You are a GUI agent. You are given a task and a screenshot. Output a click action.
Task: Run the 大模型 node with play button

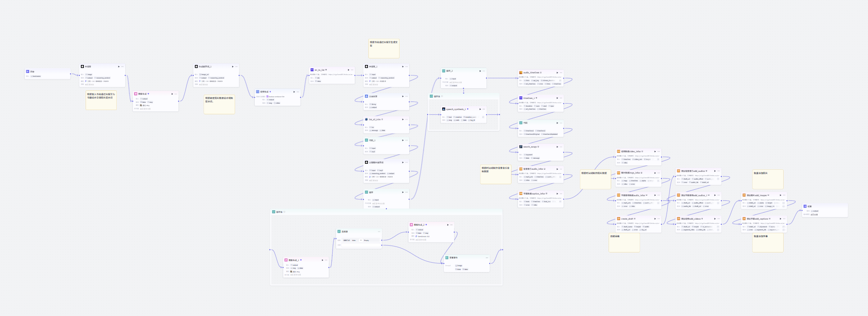pos(119,67)
